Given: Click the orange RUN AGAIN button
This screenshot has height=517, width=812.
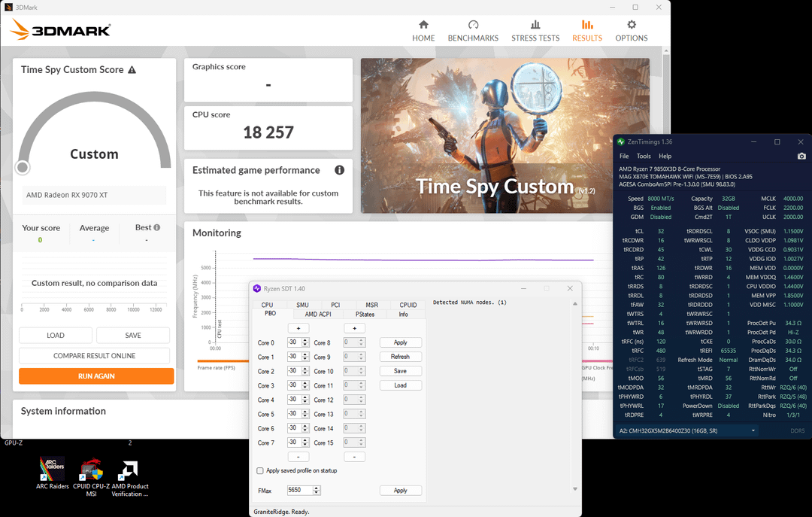Looking at the screenshot, I should tap(96, 376).
